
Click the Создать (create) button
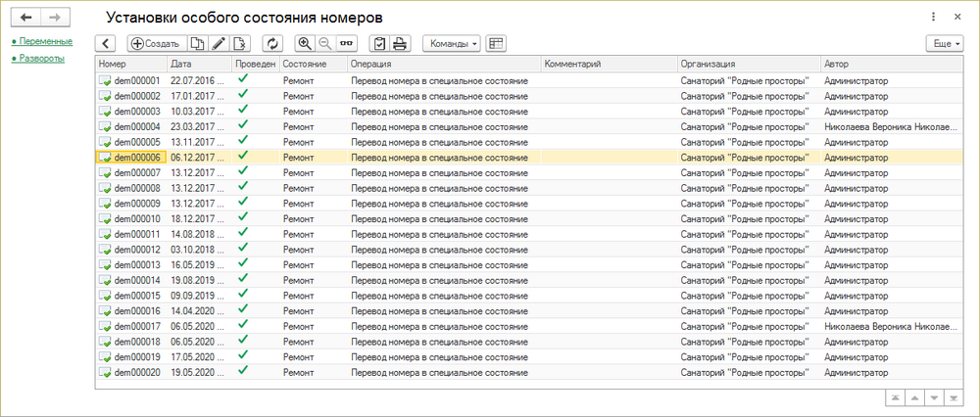click(154, 44)
